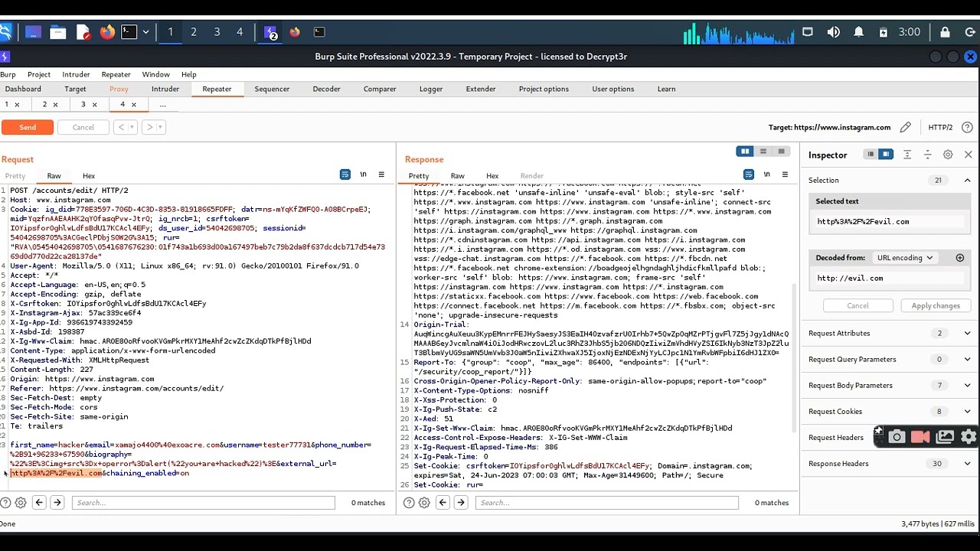
Task: Click the red video record overlay icon
Action: coord(920,437)
